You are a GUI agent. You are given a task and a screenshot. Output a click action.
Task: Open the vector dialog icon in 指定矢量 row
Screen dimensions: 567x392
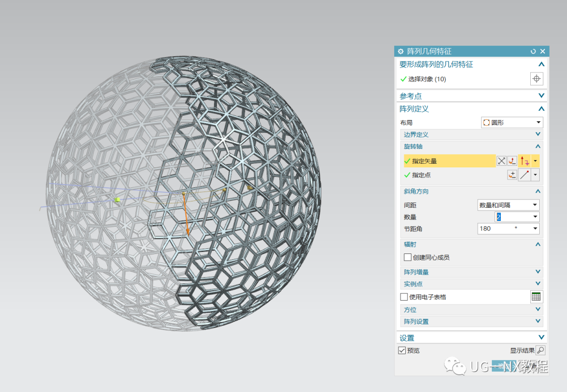tap(512, 161)
